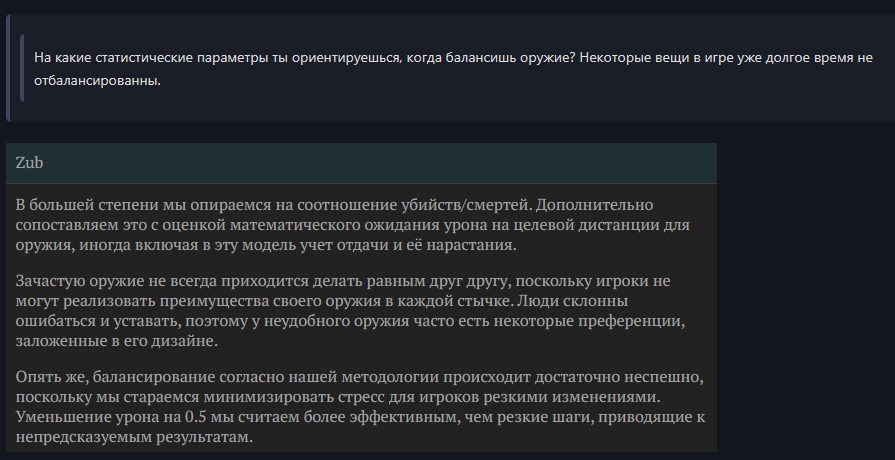Click the line "заложенные в его дизайне."

[116, 341]
